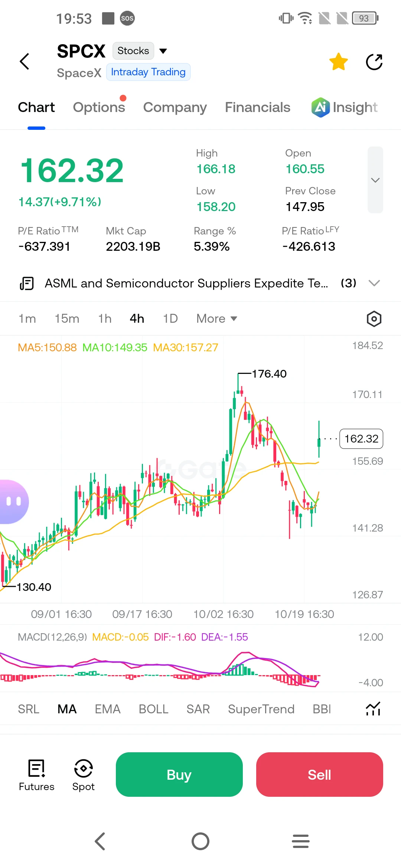Open the AI Insight tab
The image size is (401, 868).
point(345,108)
